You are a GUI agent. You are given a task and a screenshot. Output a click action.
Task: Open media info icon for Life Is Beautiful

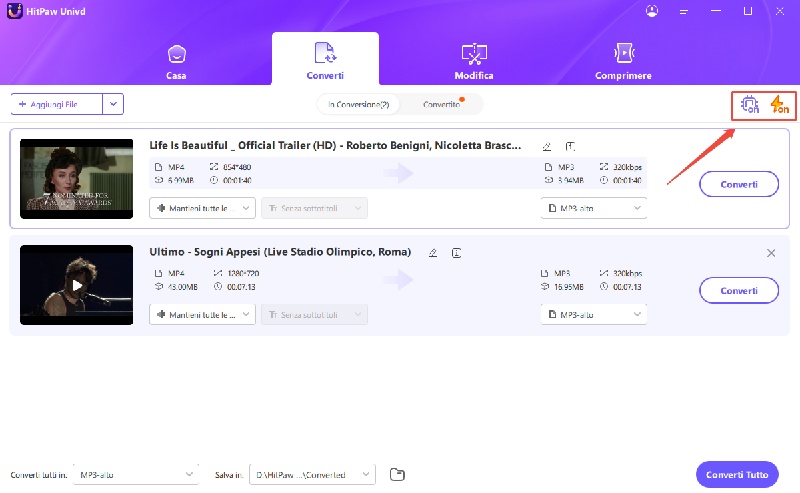570,146
